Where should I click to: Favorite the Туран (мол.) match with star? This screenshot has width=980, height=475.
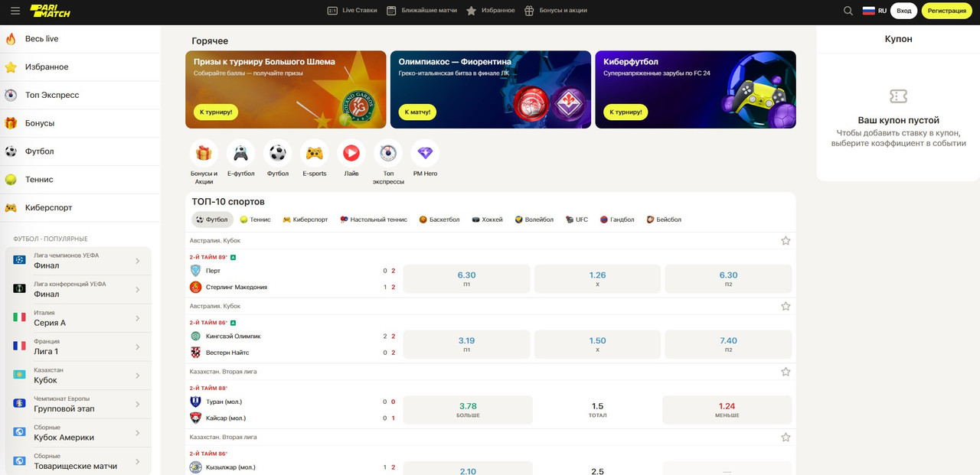(x=786, y=372)
